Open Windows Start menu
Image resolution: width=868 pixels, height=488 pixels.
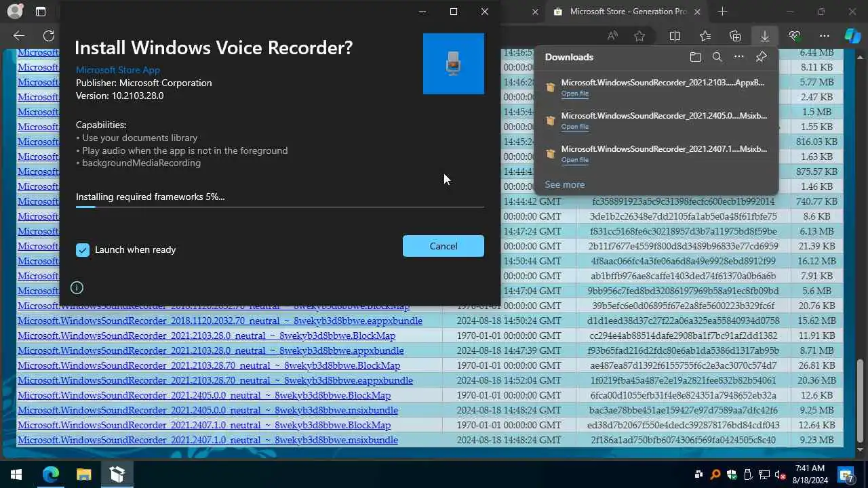pyautogui.click(x=16, y=474)
